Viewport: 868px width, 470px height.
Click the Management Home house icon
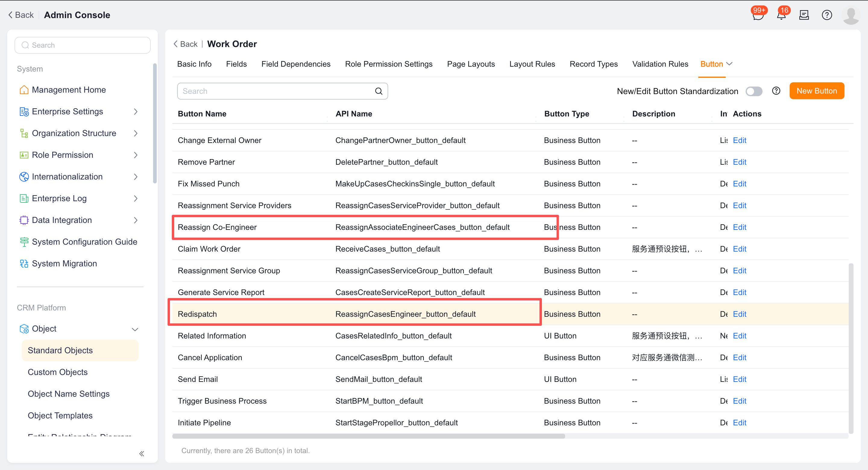tap(24, 90)
